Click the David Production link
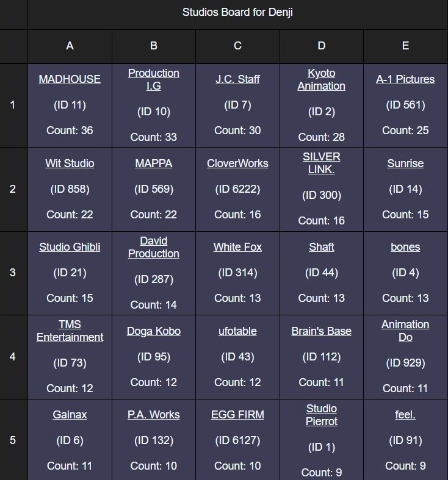 point(154,247)
